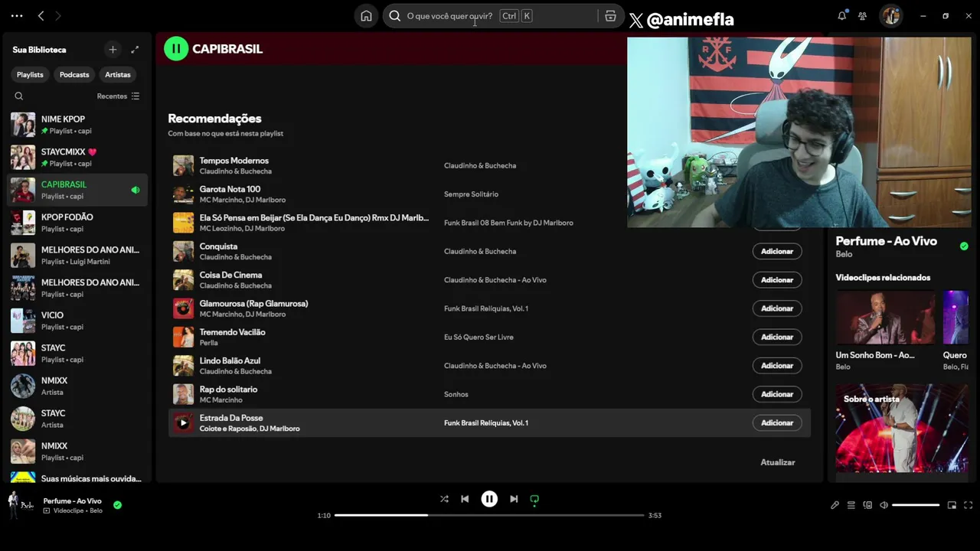The image size is (980, 551).
Task: Toggle repeat mode
Action: pos(534,499)
